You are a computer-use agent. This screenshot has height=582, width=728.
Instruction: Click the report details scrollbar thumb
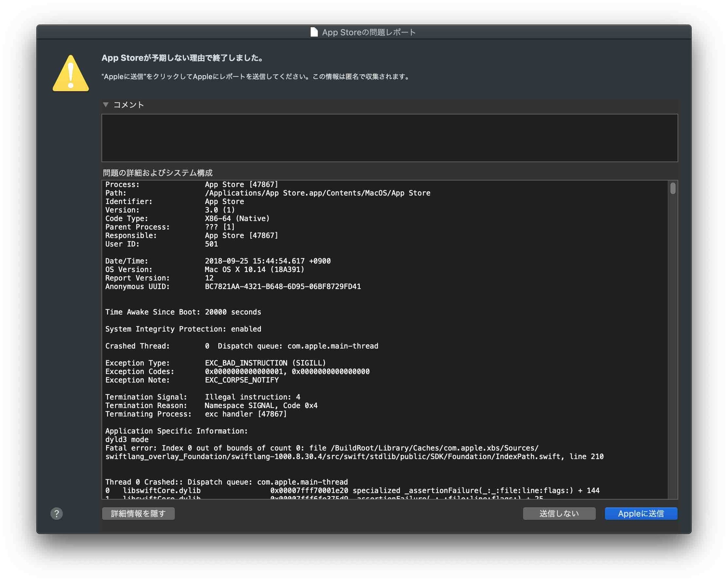(x=673, y=188)
